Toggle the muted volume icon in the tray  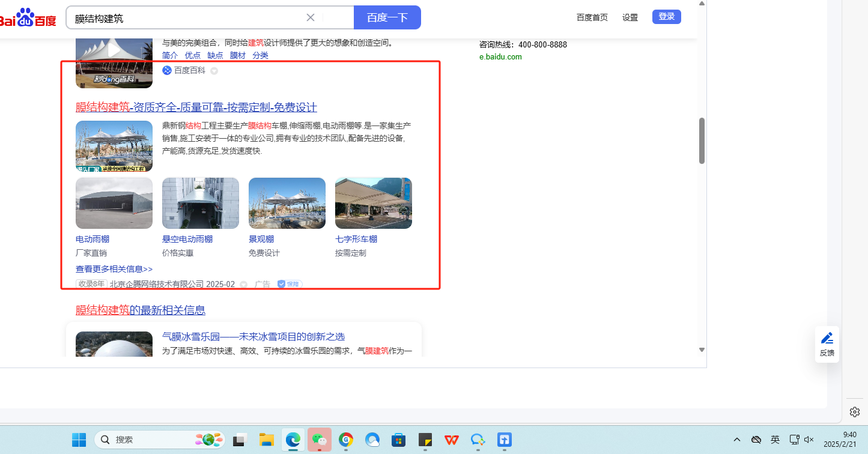(x=809, y=440)
